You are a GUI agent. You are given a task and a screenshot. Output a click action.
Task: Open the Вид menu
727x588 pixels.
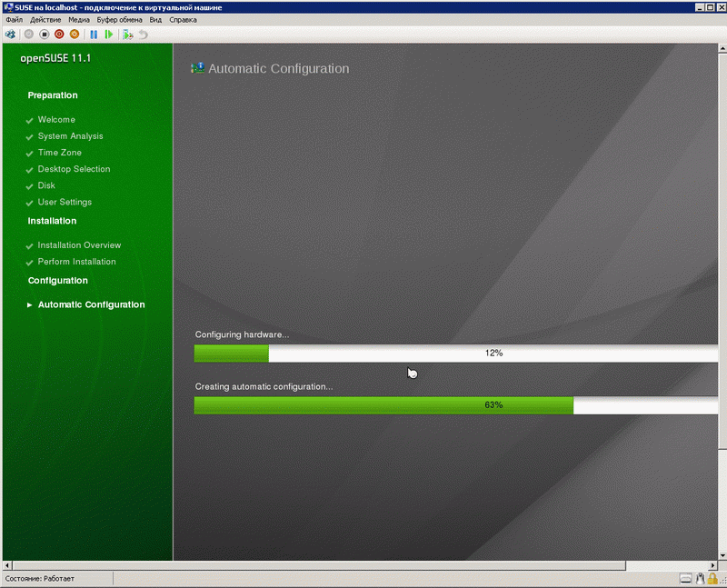[155, 20]
